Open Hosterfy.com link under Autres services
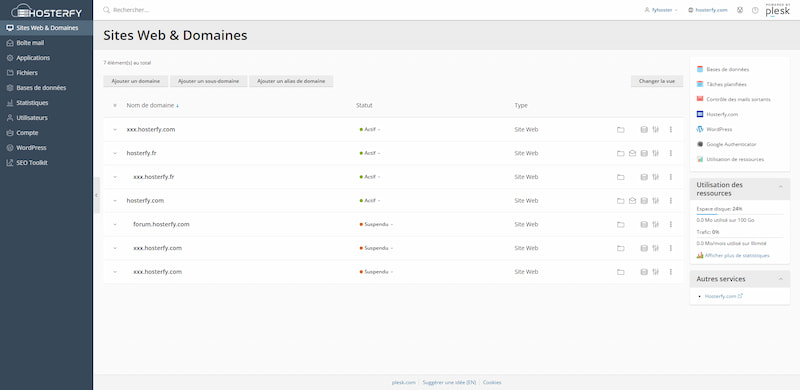Image resolution: width=800 pixels, height=390 pixels. coord(723,296)
